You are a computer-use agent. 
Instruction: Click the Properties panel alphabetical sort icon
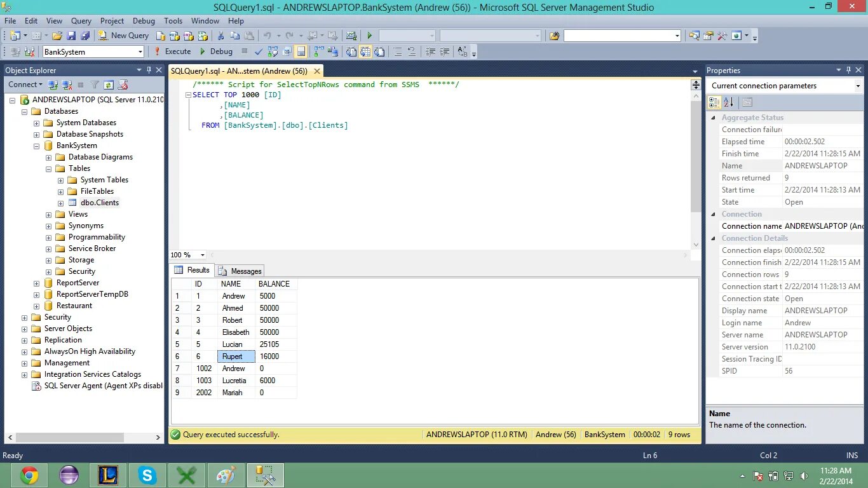coord(729,102)
